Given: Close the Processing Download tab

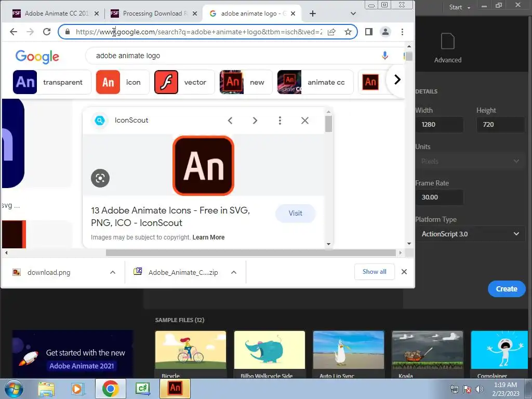Looking at the screenshot, I should tap(195, 14).
